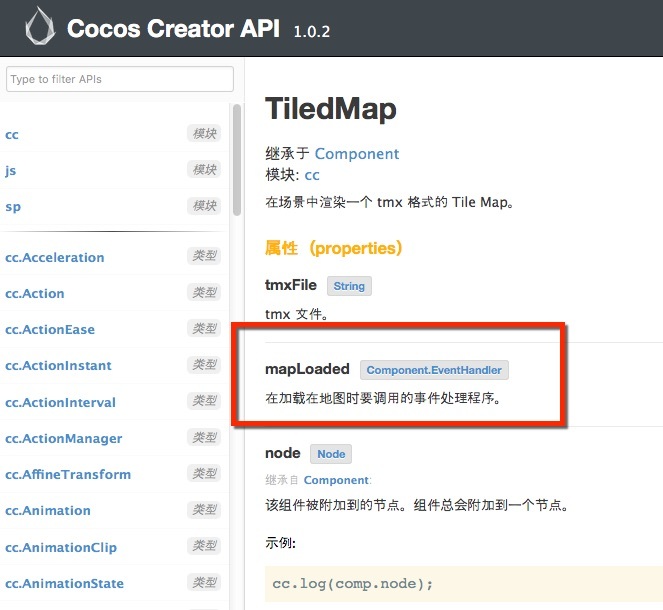663x610 pixels.
Task: Click the 类型 badge beside cc.AnimationClip
Action: (204, 546)
